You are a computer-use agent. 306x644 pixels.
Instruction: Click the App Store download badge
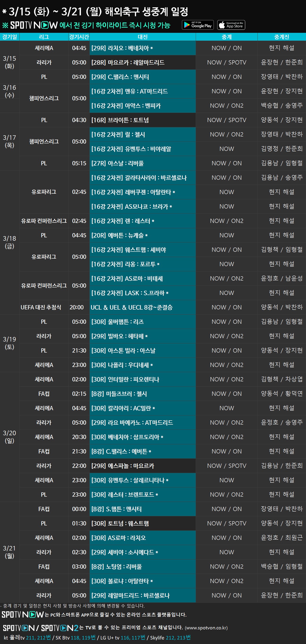click(231, 25)
